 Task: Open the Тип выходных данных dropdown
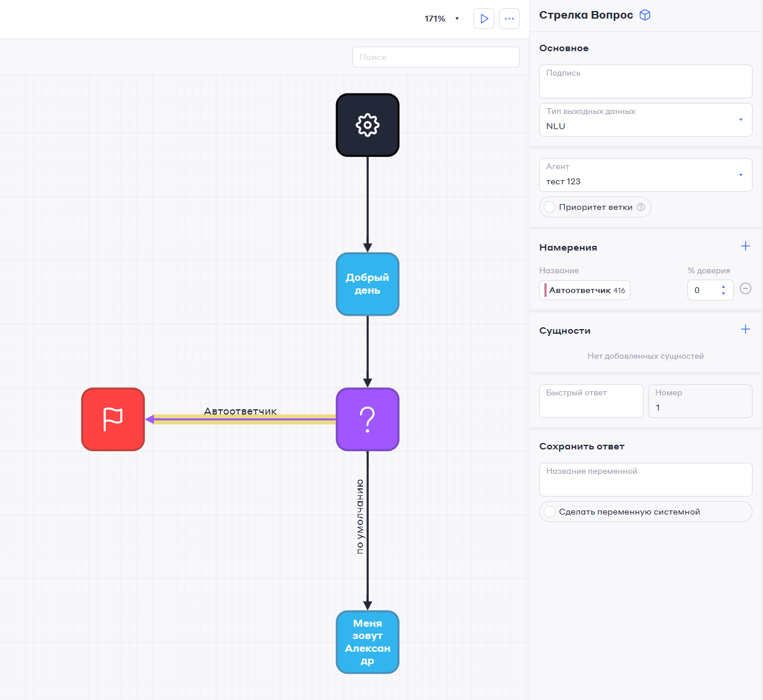click(646, 120)
